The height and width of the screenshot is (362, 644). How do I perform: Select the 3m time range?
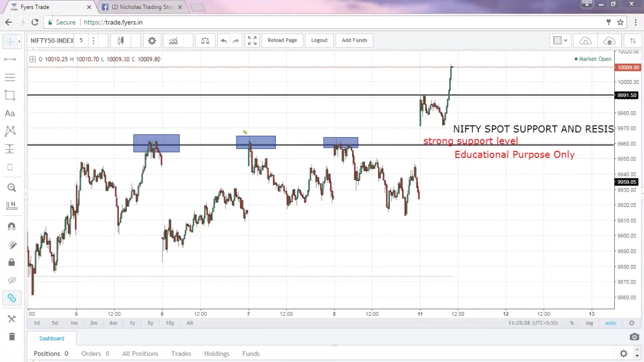pyautogui.click(x=94, y=323)
